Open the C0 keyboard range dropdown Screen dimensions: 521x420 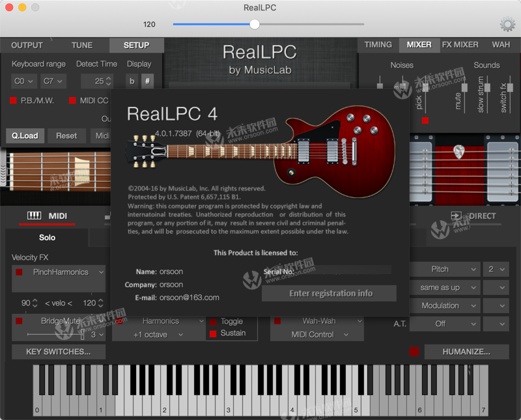pos(23,81)
